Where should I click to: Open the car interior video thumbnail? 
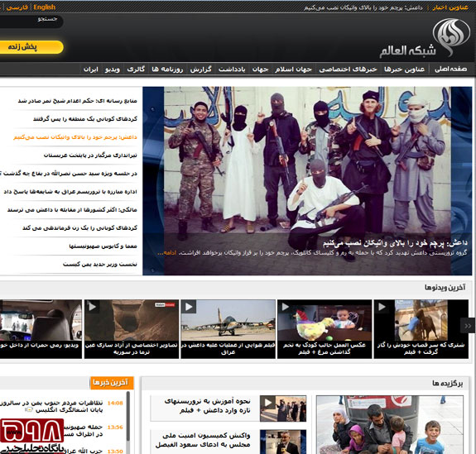[41, 320]
